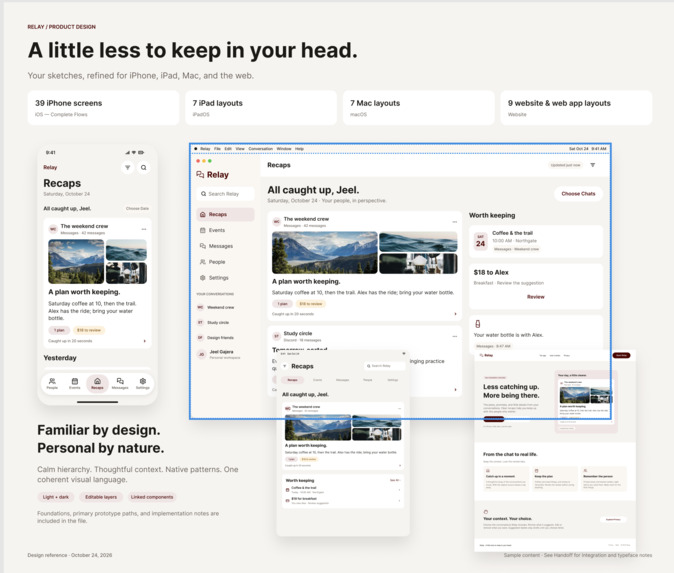Click the water bottle icon in Worth keeping

coord(478,324)
